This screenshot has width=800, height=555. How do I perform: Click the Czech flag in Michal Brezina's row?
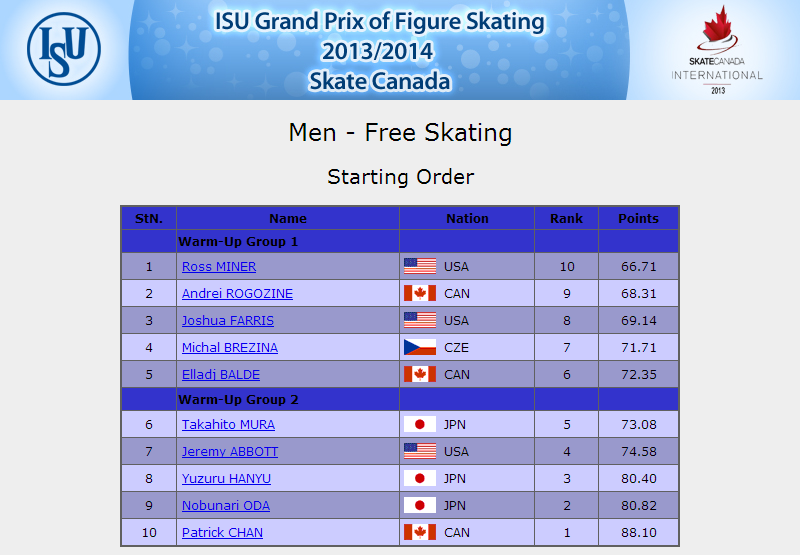[420, 347]
